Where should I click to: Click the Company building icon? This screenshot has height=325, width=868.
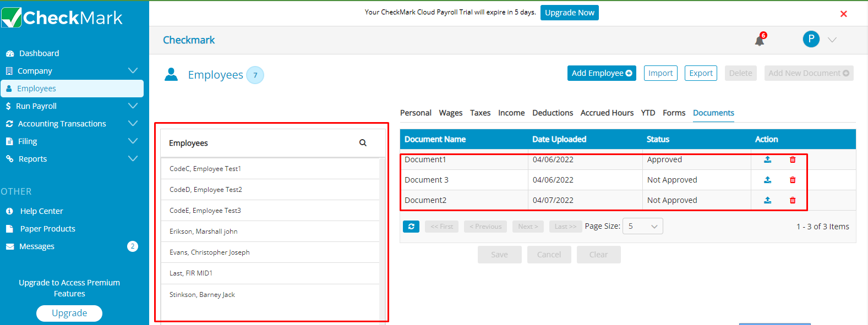click(9, 71)
